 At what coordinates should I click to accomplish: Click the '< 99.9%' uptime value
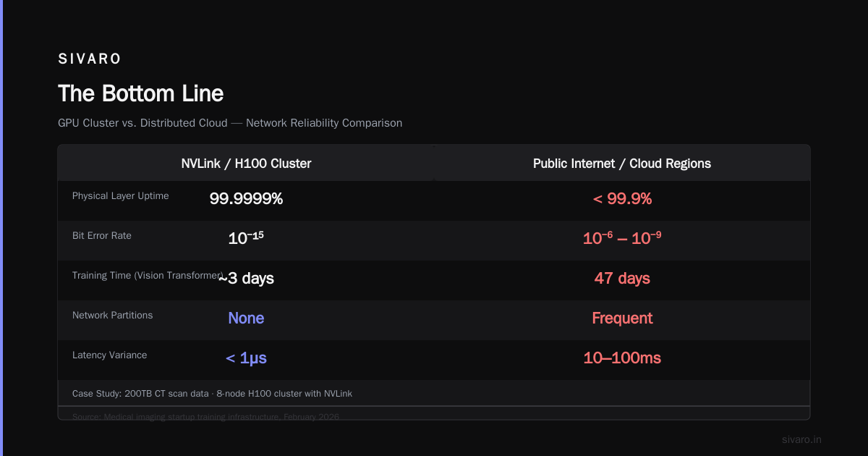622,198
